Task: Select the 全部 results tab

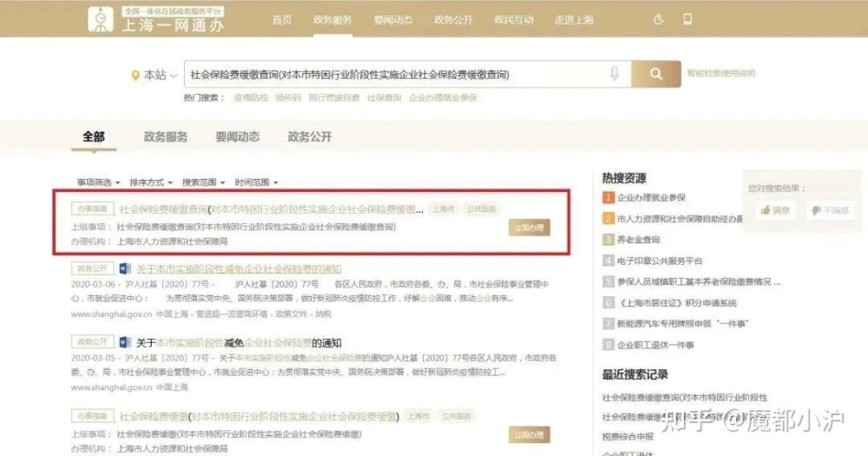Action: pyautogui.click(x=94, y=137)
